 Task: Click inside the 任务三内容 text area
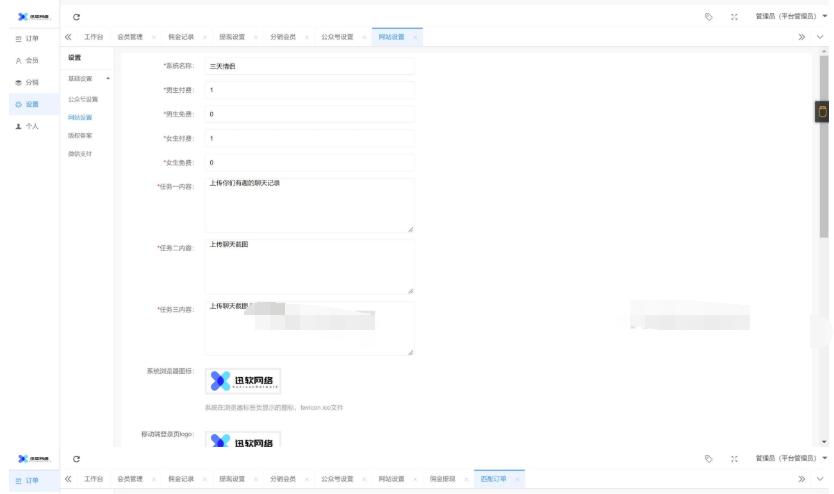(310, 328)
